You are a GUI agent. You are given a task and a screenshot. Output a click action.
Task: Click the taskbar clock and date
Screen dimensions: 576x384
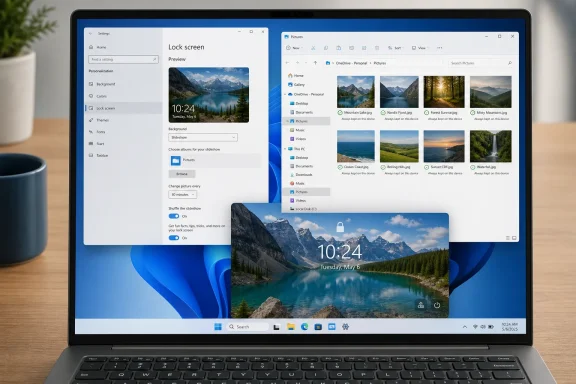[x=510, y=327]
